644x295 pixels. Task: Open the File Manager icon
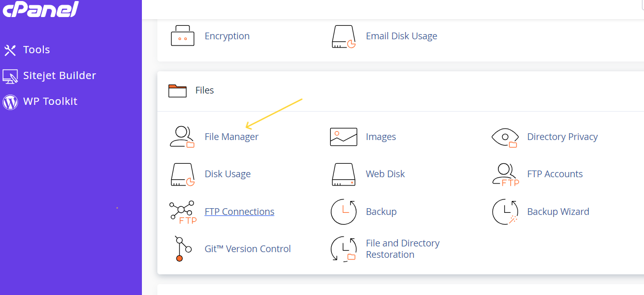[182, 137]
